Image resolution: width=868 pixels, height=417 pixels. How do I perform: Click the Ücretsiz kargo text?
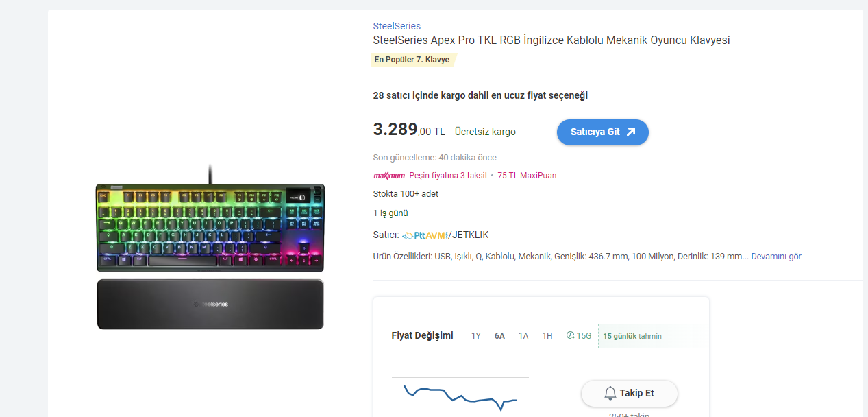click(485, 132)
